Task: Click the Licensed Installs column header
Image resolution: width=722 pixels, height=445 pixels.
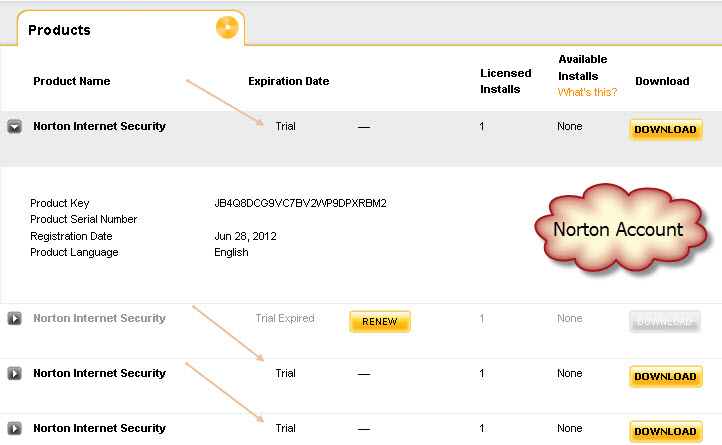Action: pos(506,81)
